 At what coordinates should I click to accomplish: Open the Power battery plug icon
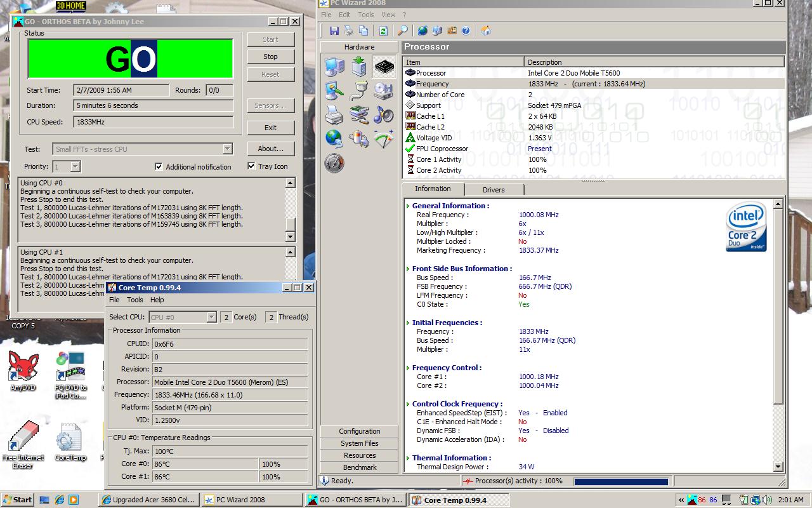pyautogui.click(x=359, y=138)
